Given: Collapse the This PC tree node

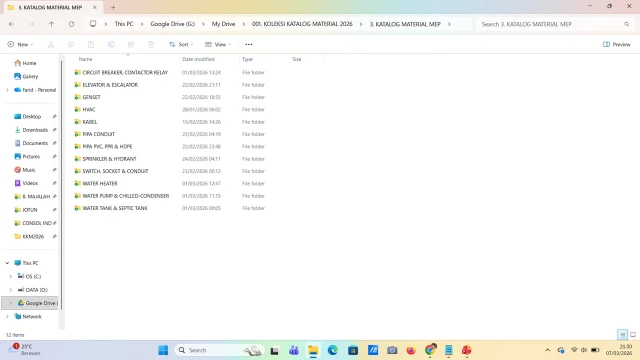Looking at the screenshot, I should [x=7, y=263].
